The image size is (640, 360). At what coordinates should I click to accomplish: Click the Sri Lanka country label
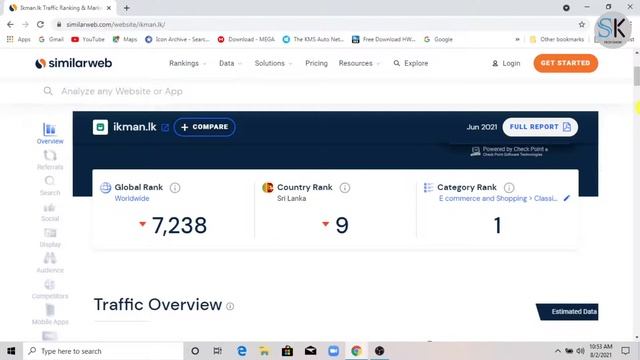pyautogui.click(x=291, y=198)
